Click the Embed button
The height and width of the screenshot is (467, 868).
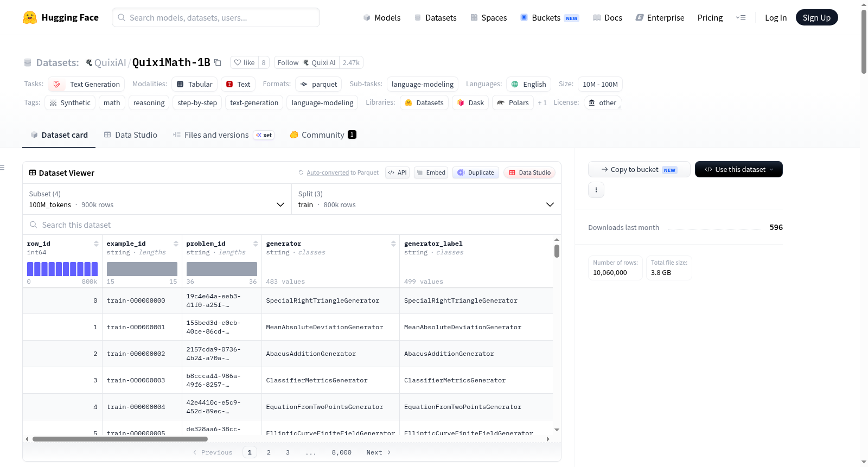[x=431, y=172]
